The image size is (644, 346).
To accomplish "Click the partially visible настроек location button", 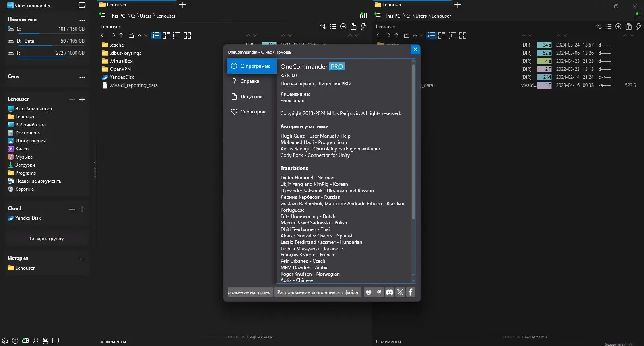I will click(x=250, y=292).
